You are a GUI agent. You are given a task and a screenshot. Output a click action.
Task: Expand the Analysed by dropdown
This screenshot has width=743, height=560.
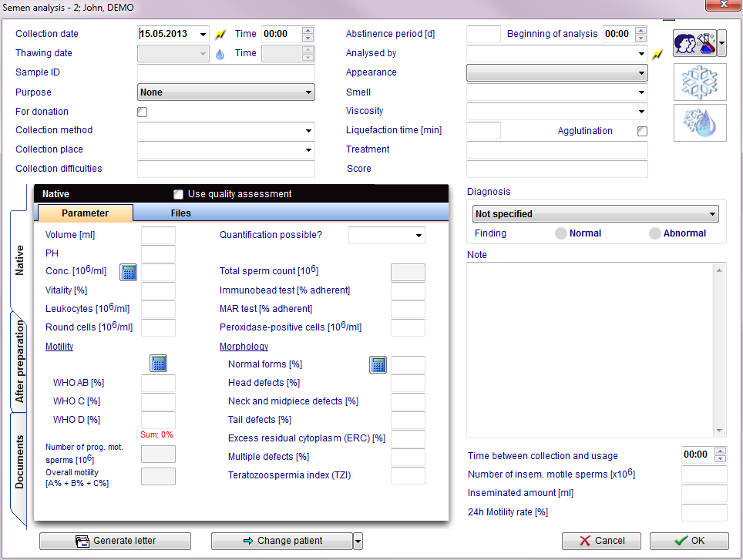[641, 53]
